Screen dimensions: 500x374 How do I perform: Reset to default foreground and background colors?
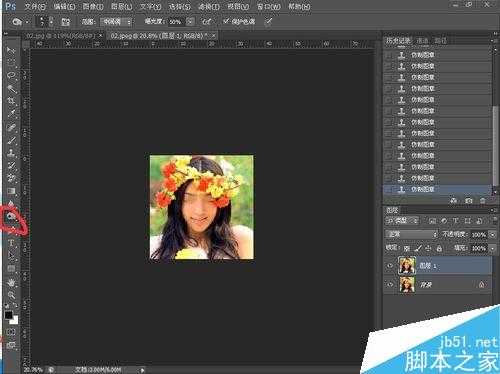tap(7, 306)
